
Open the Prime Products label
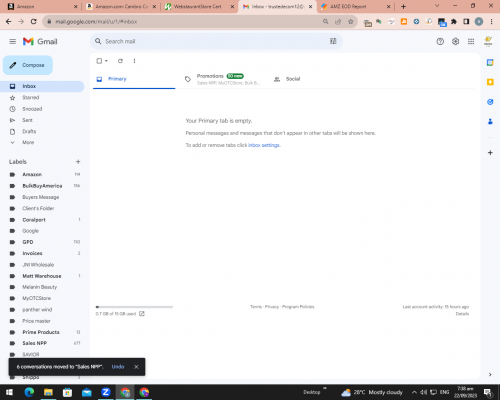coord(42,332)
